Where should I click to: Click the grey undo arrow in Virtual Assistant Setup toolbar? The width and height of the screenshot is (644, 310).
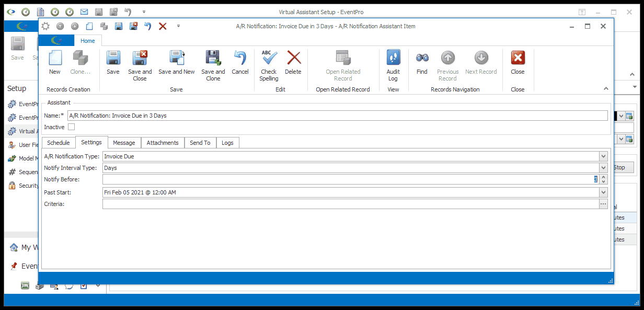[128, 12]
